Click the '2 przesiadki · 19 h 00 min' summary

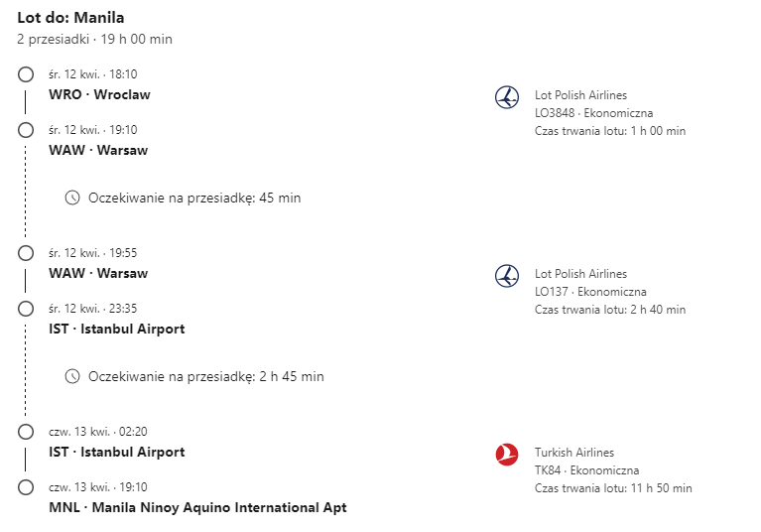coord(94,39)
